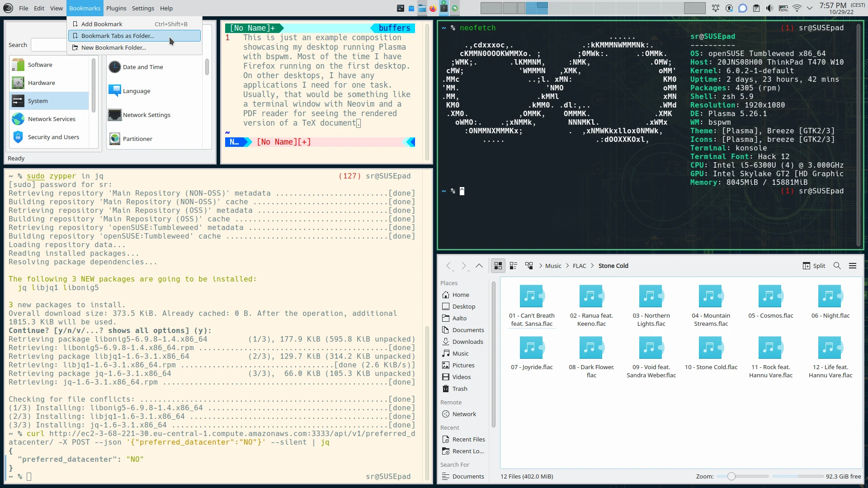Select System category in YaST
Viewport: 868px width, 488px height.
(49, 101)
